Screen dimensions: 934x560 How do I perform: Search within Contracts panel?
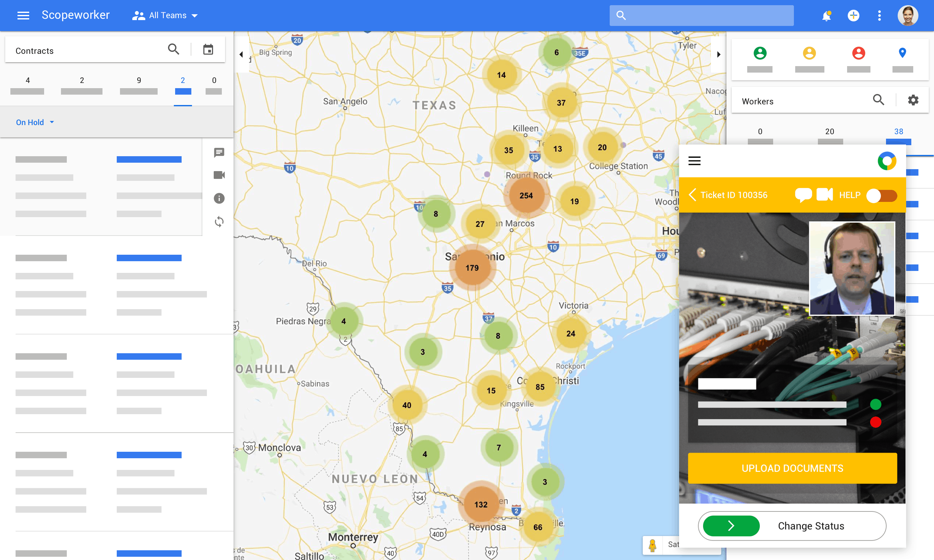[x=173, y=50]
